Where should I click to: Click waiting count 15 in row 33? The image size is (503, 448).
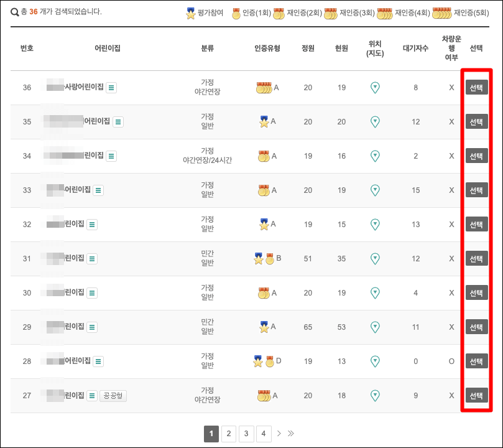pos(415,190)
